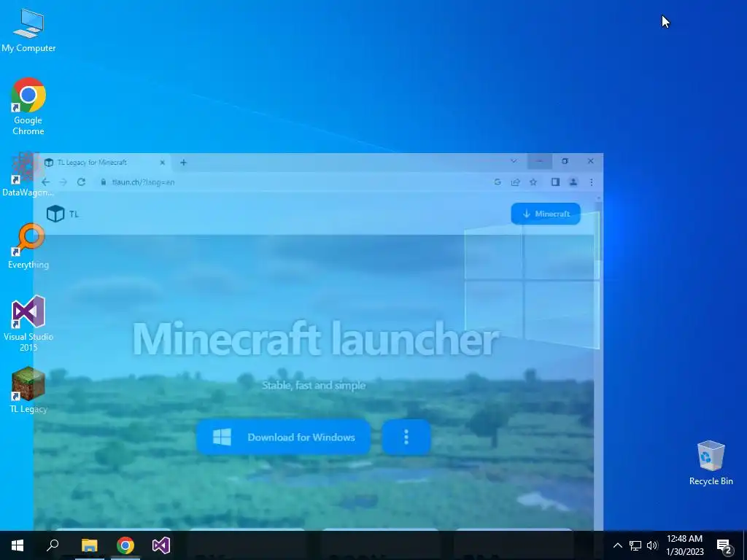Open My Computer desktop icon

[28, 31]
